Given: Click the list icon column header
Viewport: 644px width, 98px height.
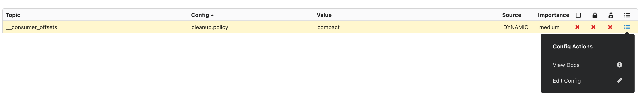Looking at the screenshot, I should (627, 15).
